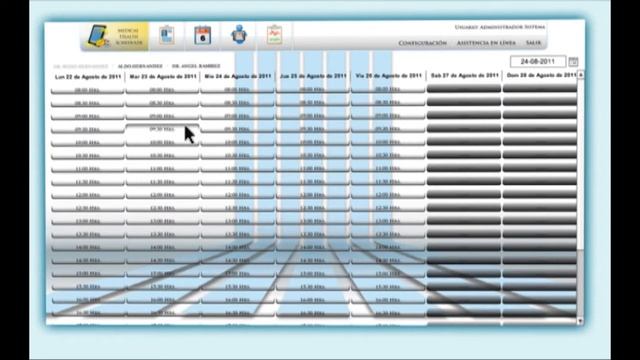Click the 'Vie 26 de Agosto de 2011' header

(388, 76)
